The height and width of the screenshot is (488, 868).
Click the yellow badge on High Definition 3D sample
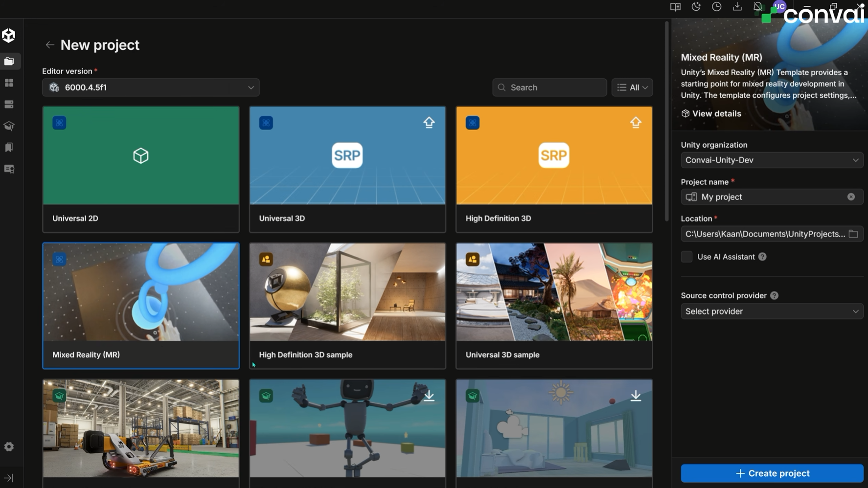coord(266,259)
